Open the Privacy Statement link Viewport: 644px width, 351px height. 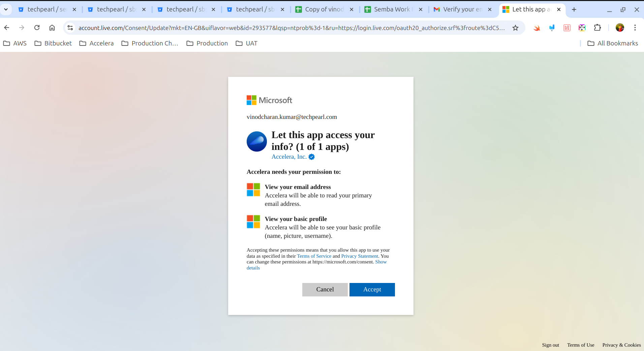[359, 256]
